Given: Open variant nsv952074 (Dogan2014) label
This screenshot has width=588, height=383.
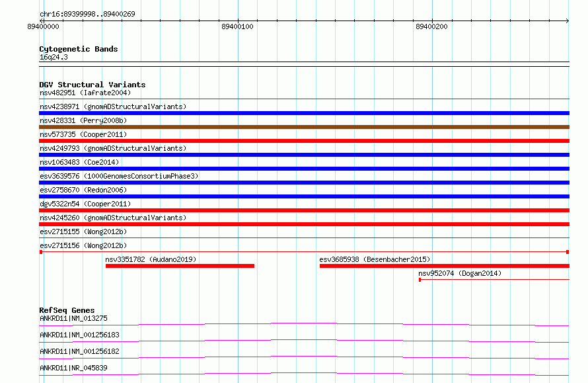Looking at the screenshot, I should click(x=460, y=273).
